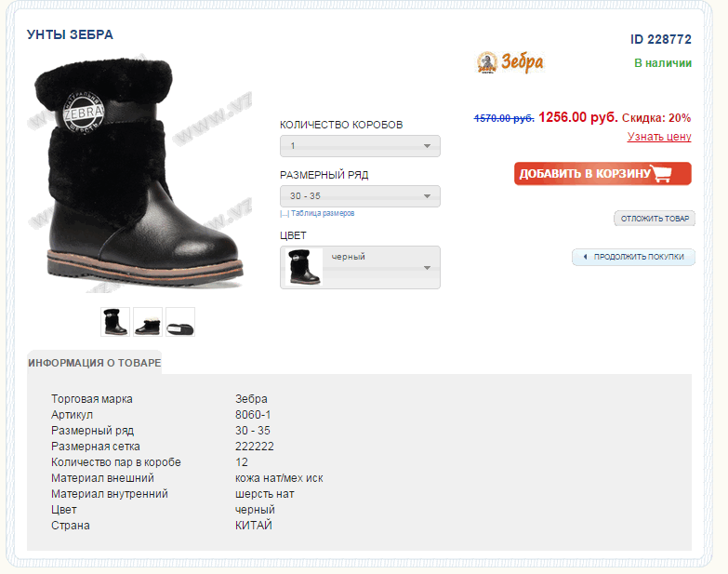Click the Отложить товар button
728x574 pixels.
[655, 219]
